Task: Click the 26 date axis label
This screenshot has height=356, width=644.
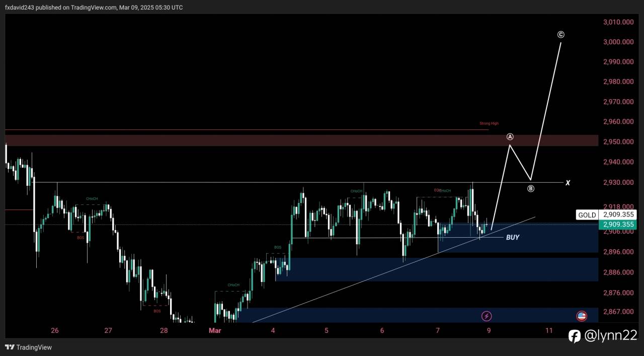Action: click(55, 331)
